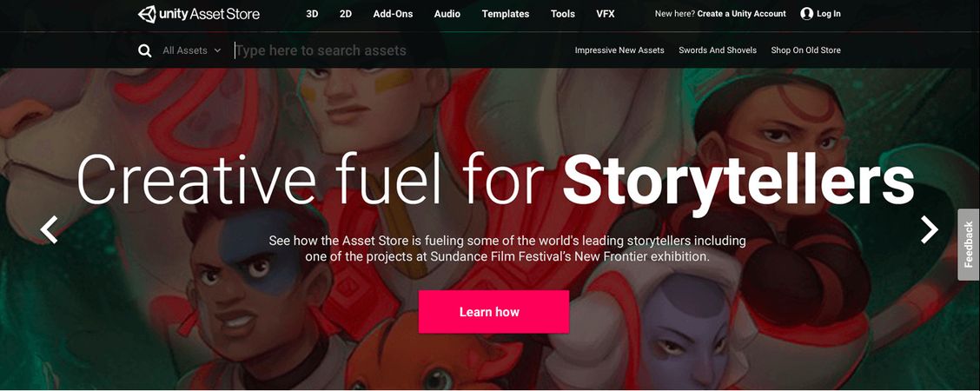Click the Learn how button
Screen dimensions: 980x391
(493, 312)
